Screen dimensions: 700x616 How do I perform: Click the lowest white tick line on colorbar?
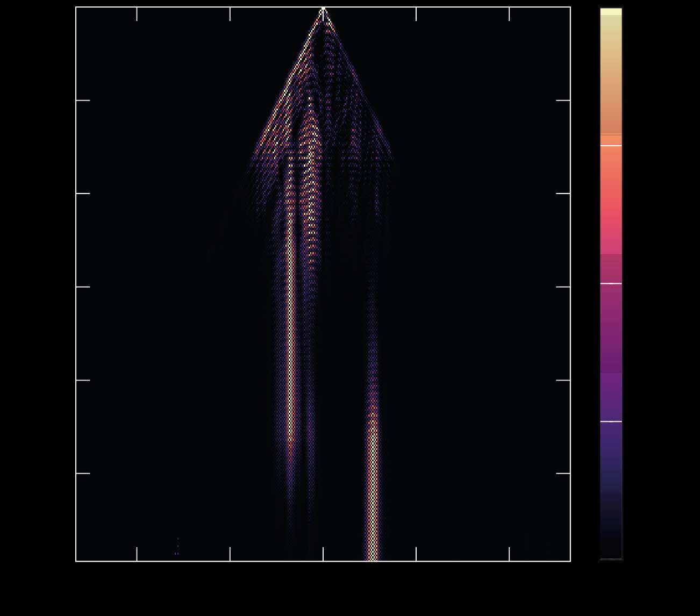(611, 421)
